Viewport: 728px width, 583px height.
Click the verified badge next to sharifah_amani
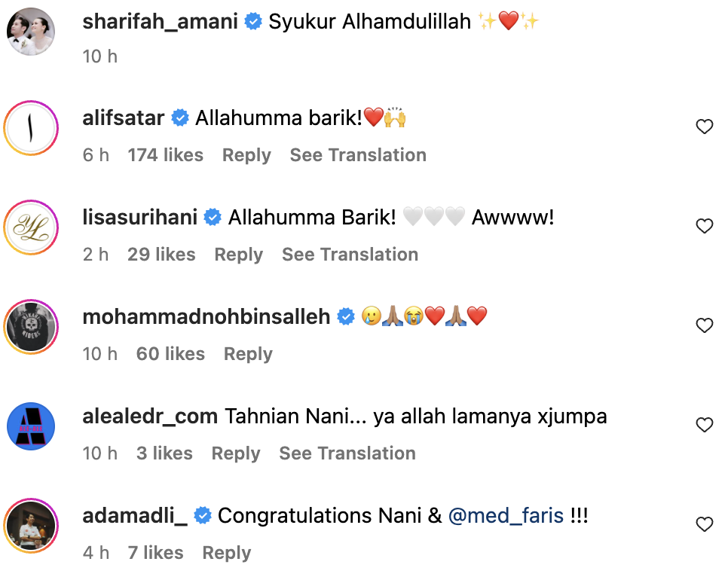coord(252,21)
